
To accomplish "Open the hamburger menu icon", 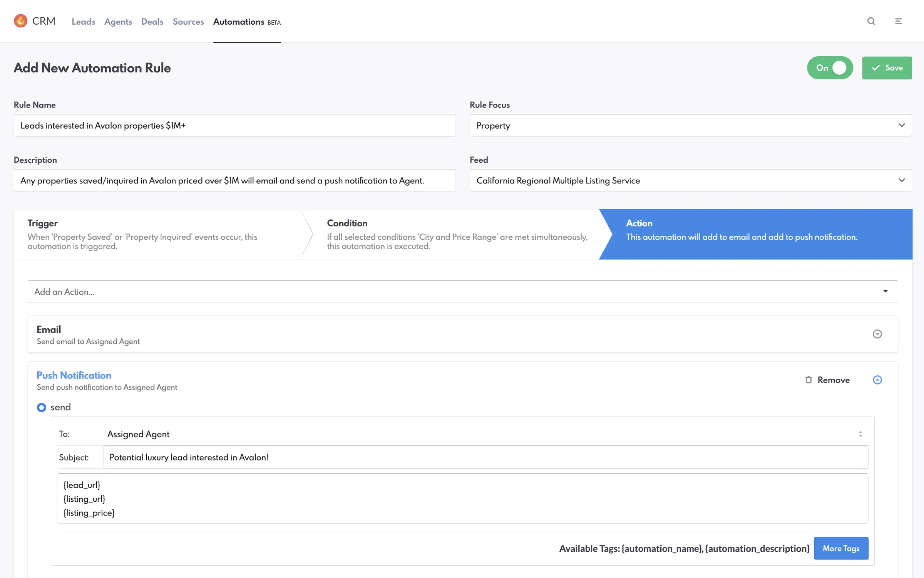I will 898,21.
